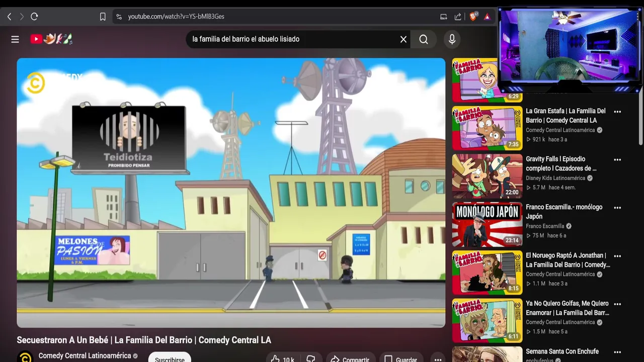
Task: Share the video using Compartir
Action: pos(350,359)
